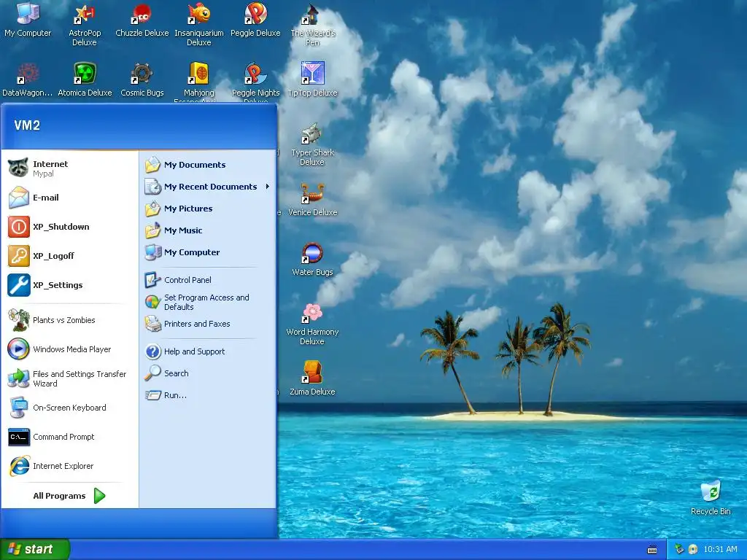
Task: Open Files and Settings Transfer Wizard
Action: pos(70,378)
